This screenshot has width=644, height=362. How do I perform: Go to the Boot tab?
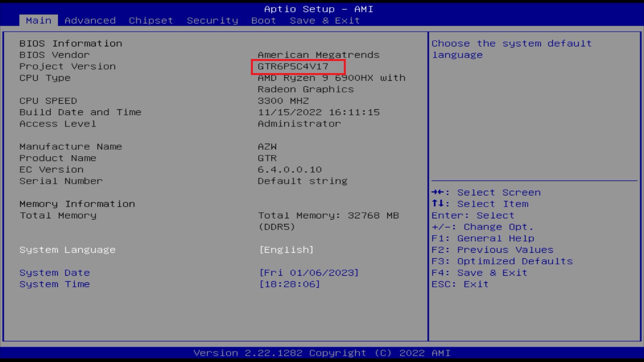264,20
